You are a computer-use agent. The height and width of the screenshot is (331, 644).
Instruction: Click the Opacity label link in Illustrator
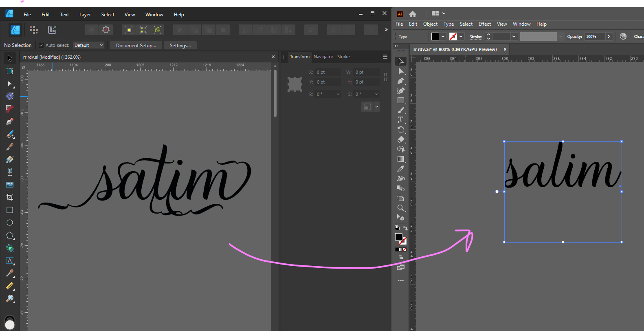[x=574, y=37]
